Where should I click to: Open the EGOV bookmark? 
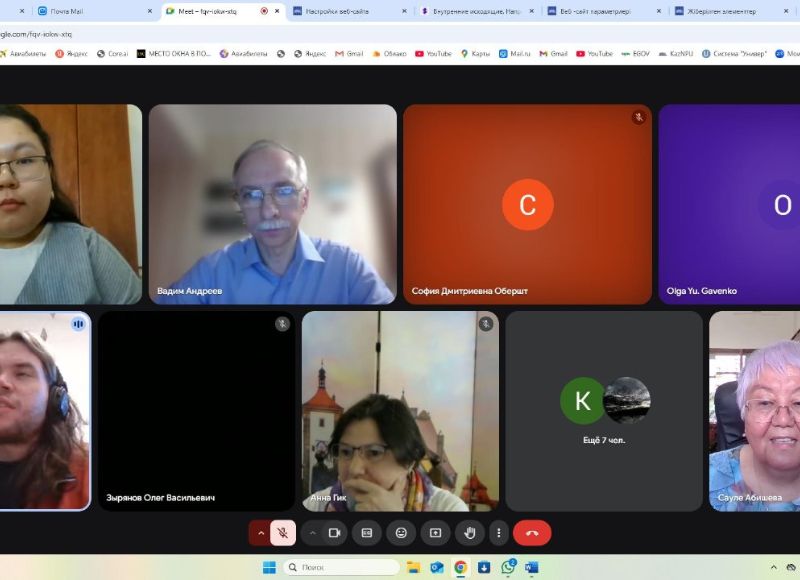[x=639, y=53]
